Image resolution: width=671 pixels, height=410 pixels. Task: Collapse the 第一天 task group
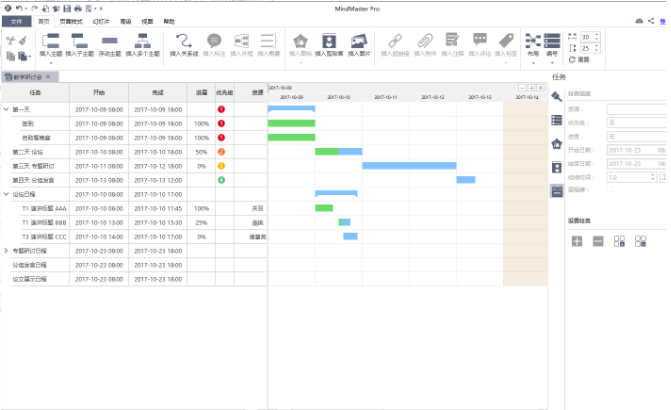pyautogui.click(x=6, y=109)
